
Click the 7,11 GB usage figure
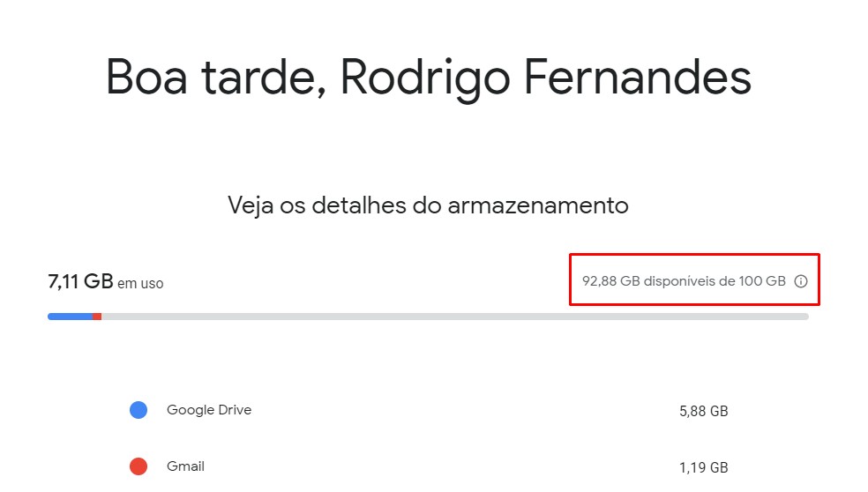coord(81,281)
